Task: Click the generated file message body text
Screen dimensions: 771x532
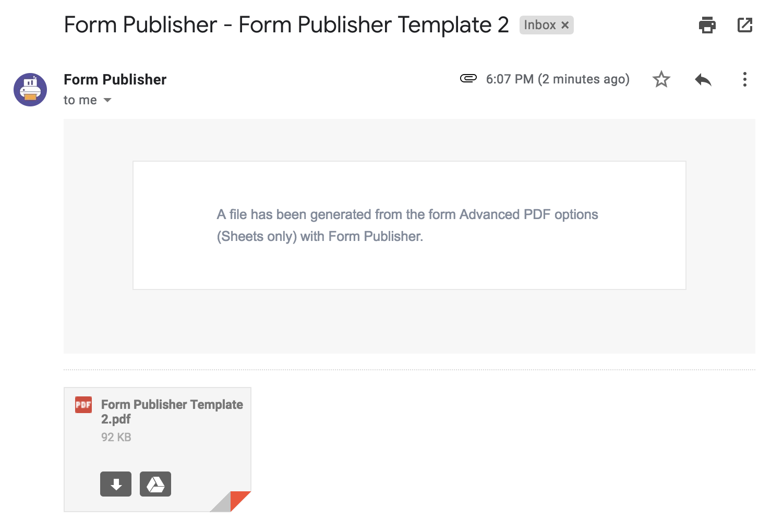Action: 407,225
